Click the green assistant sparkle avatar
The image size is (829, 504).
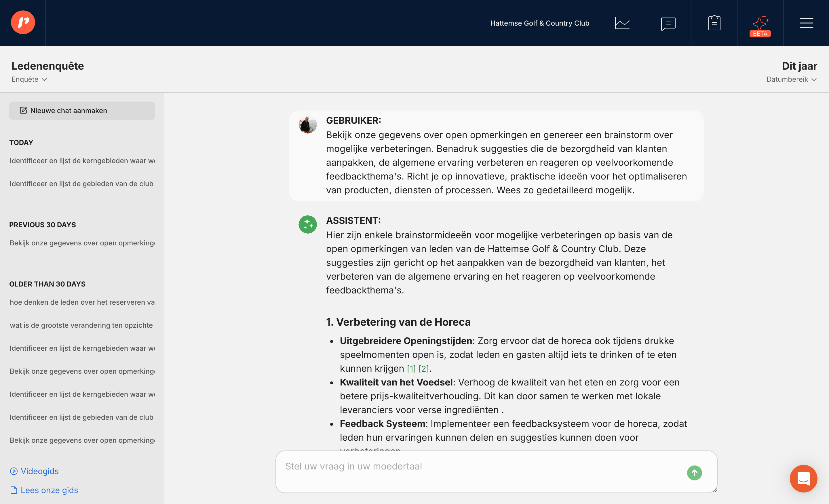pos(307,224)
